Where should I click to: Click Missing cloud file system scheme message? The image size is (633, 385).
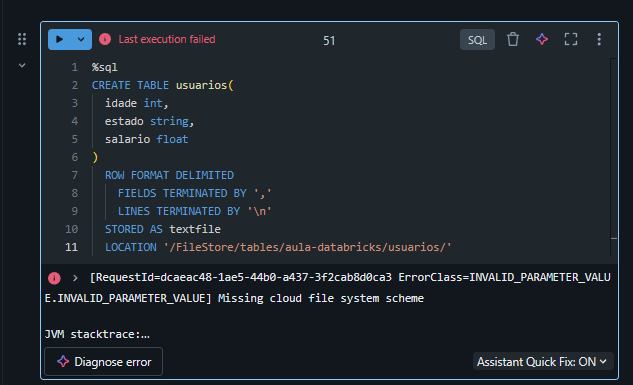coord(321,298)
